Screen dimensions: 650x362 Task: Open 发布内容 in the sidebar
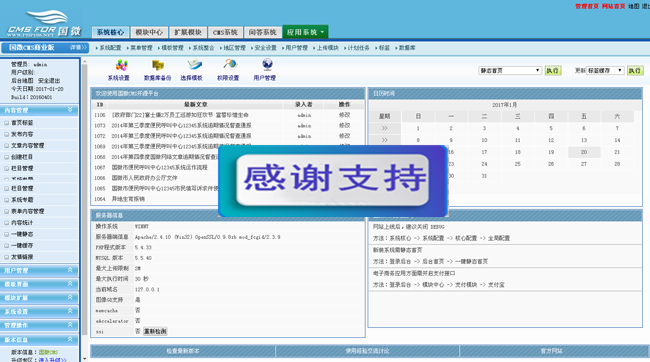tap(22, 134)
